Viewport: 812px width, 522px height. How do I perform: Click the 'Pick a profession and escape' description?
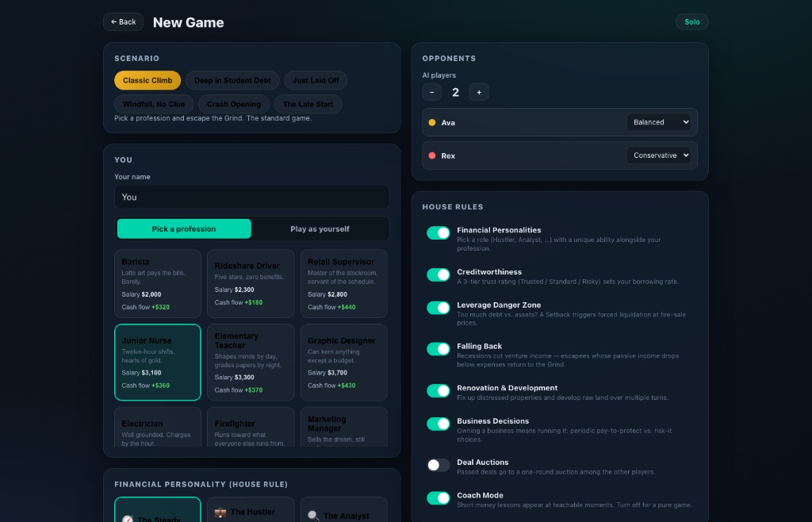[x=213, y=118]
